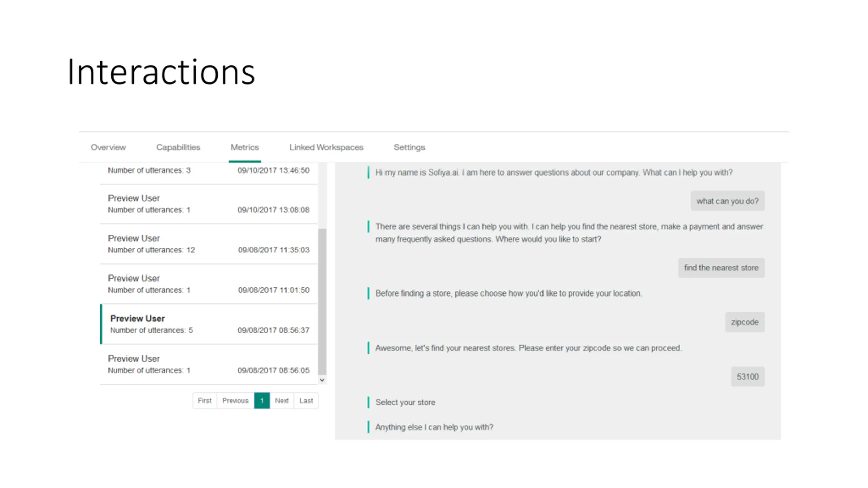The image size is (868, 488).
Task: Select the Metrics tab
Action: pos(244,147)
